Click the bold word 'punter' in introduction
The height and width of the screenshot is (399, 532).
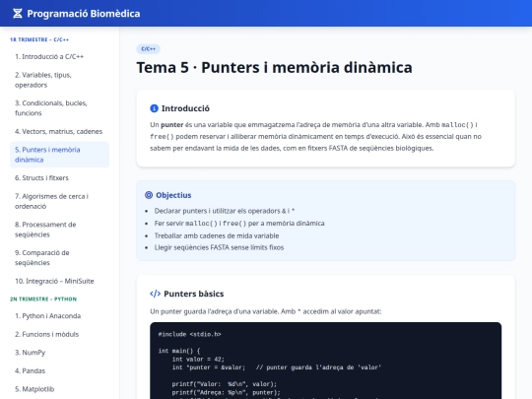[172, 125]
